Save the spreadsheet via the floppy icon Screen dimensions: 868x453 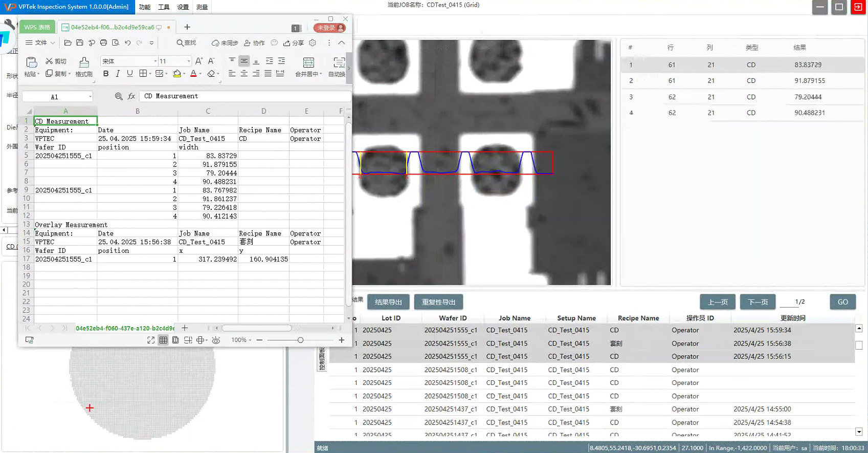click(x=80, y=43)
